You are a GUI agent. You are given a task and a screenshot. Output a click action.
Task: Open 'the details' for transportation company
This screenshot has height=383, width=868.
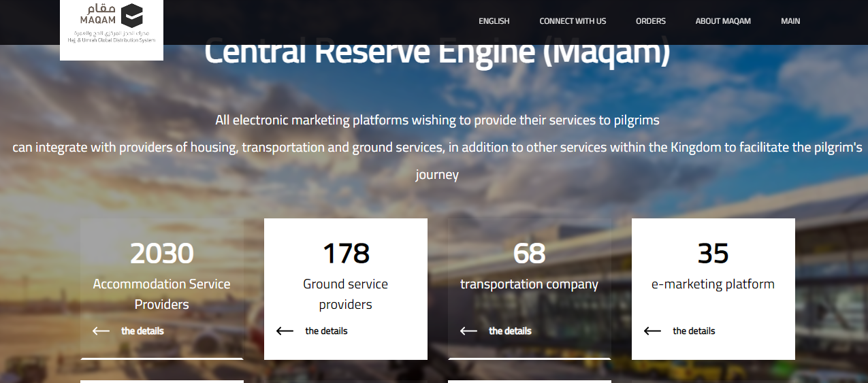pos(510,331)
